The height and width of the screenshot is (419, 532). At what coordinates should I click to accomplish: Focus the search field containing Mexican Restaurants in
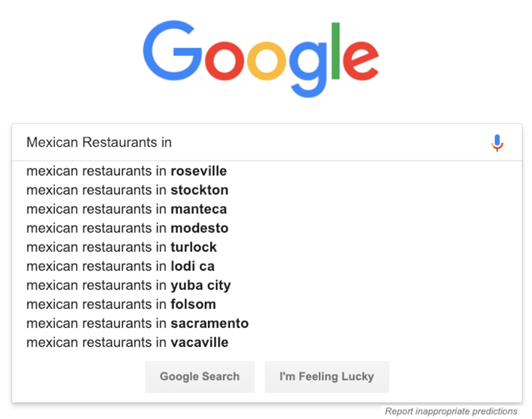coord(249,142)
